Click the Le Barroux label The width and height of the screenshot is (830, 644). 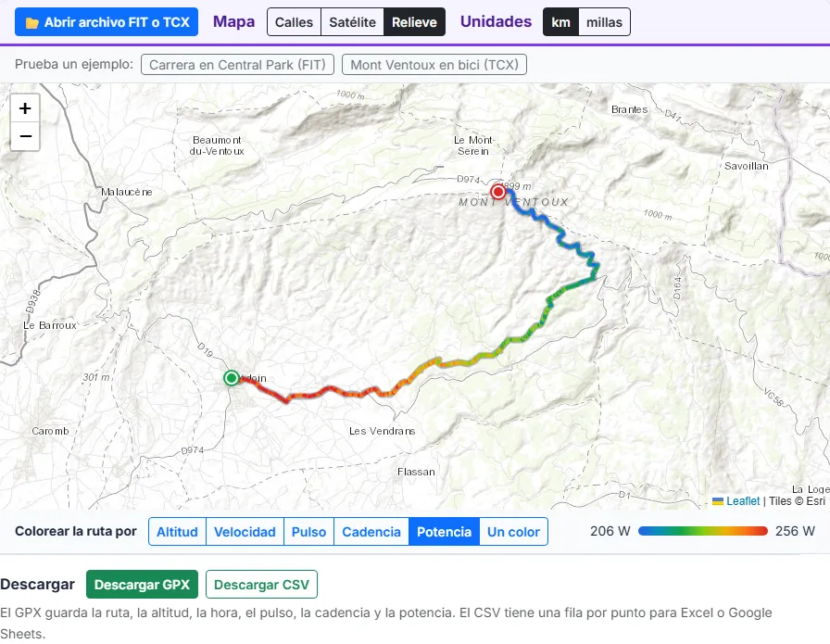[x=50, y=325]
